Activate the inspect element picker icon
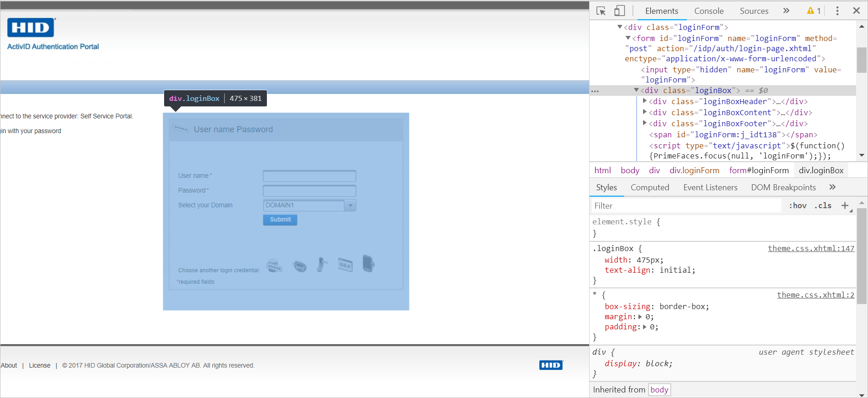Screen dimensions: 868x398 (x=601, y=11)
